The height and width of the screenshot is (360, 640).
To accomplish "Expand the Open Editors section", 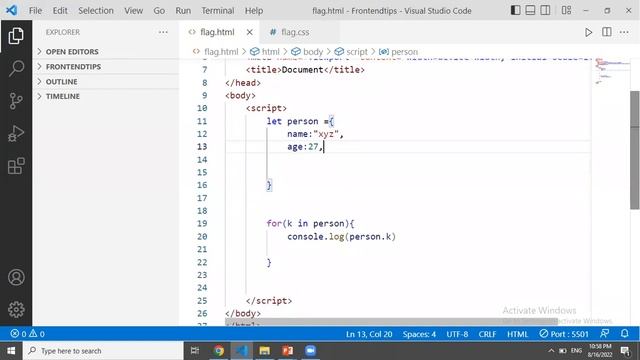I will pos(106,51).
